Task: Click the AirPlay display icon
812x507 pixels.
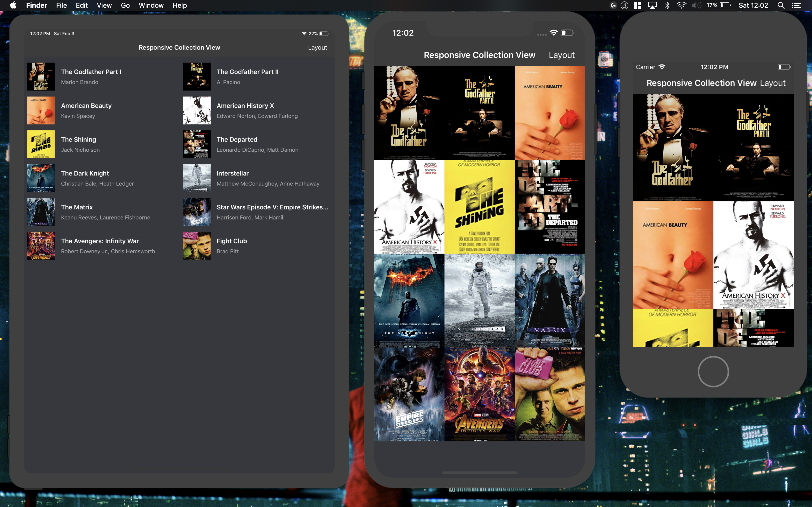Action: tap(652, 5)
